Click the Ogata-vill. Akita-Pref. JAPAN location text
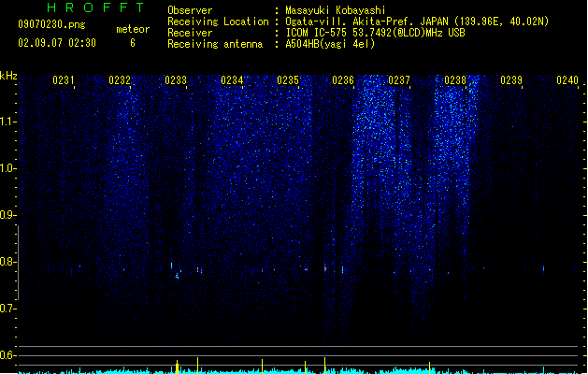 (417, 22)
